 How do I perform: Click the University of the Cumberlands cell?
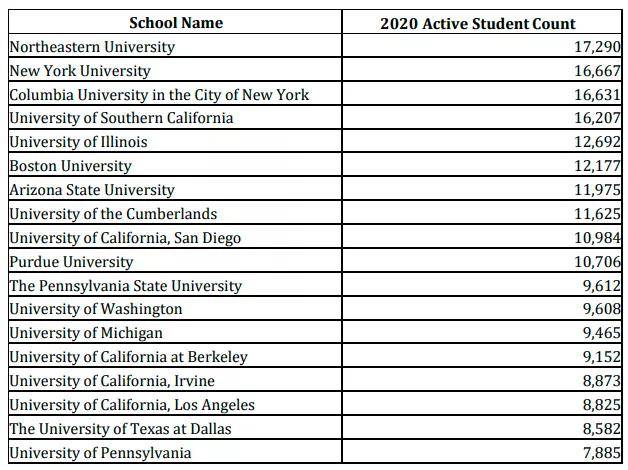[x=175, y=213]
